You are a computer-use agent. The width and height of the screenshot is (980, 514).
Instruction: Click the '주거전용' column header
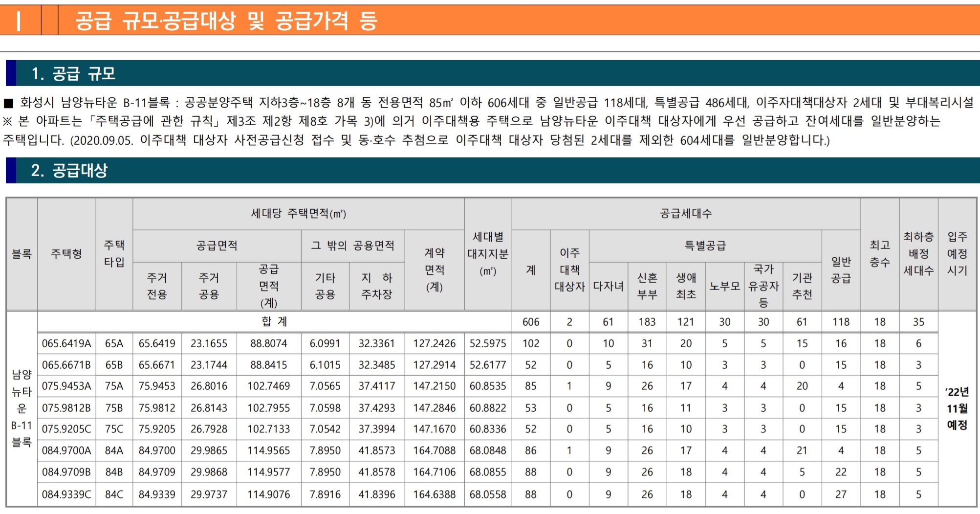pyautogui.click(x=157, y=286)
